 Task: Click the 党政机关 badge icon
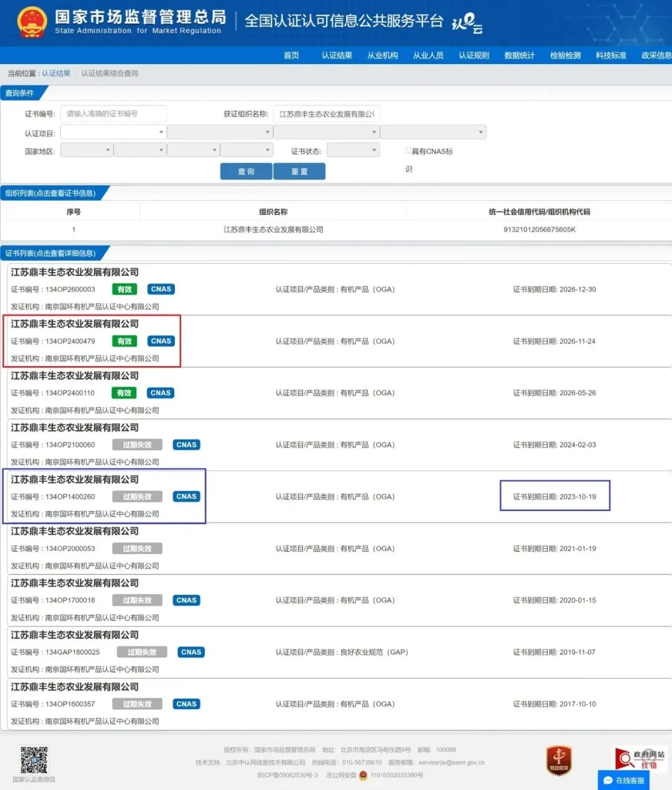[x=559, y=759]
